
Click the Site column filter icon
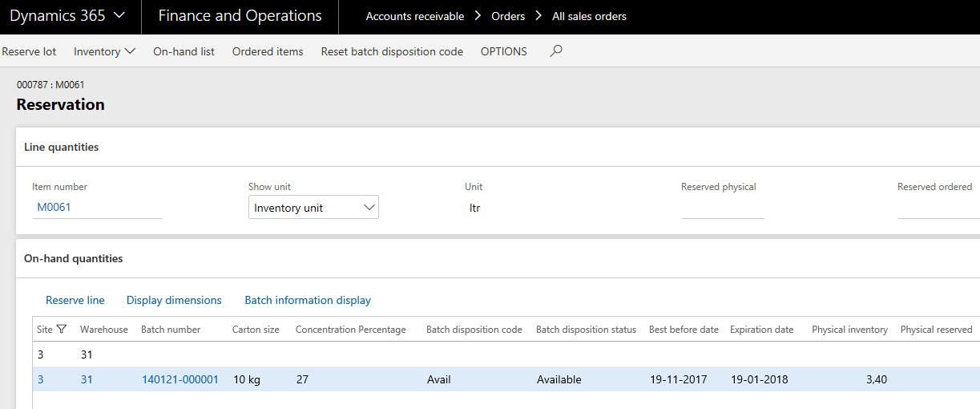(x=62, y=330)
